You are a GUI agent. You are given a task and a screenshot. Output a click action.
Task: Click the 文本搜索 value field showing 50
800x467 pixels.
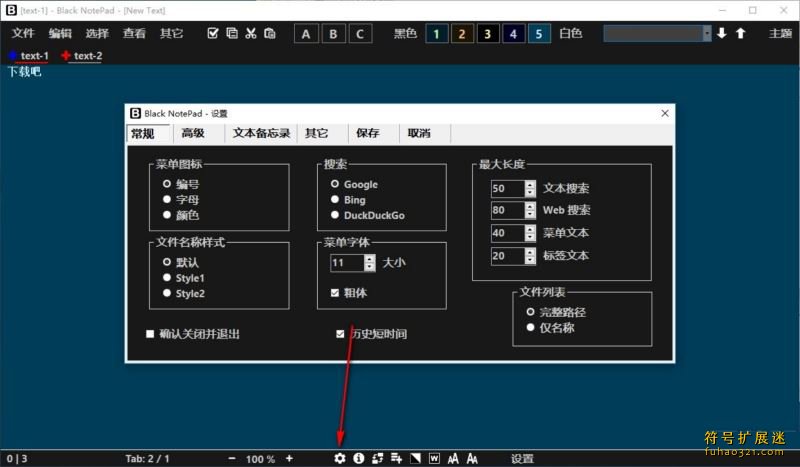[508, 188]
